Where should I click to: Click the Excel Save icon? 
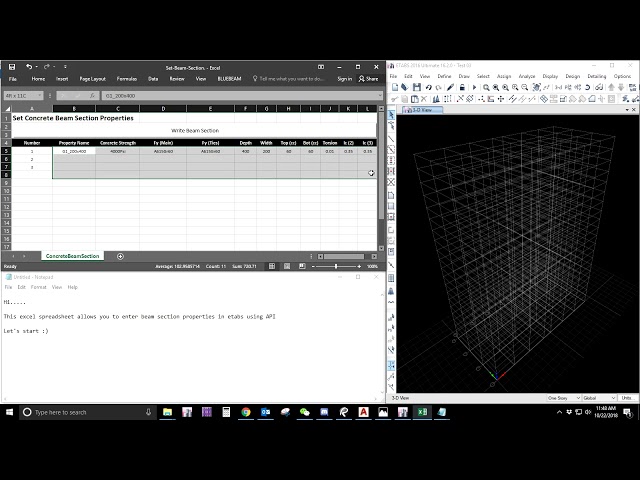coord(12,67)
